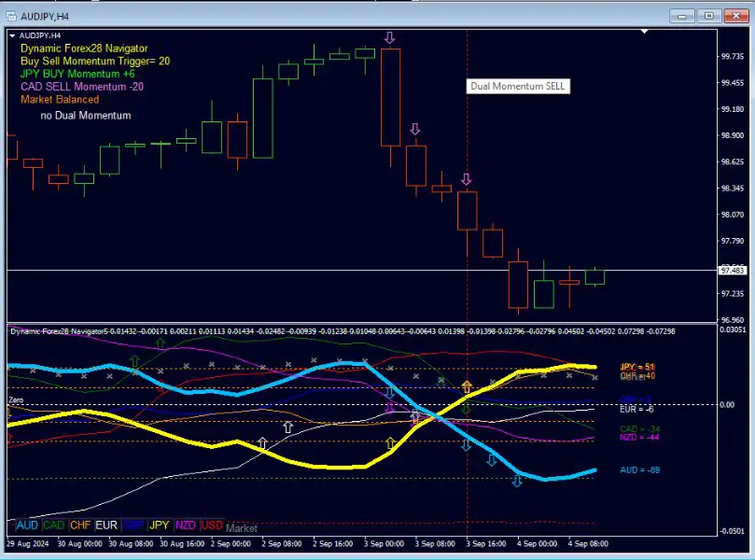This screenshot has height=560, width=755.
Task: Click the CHF currency button
Action: [80, 526]
